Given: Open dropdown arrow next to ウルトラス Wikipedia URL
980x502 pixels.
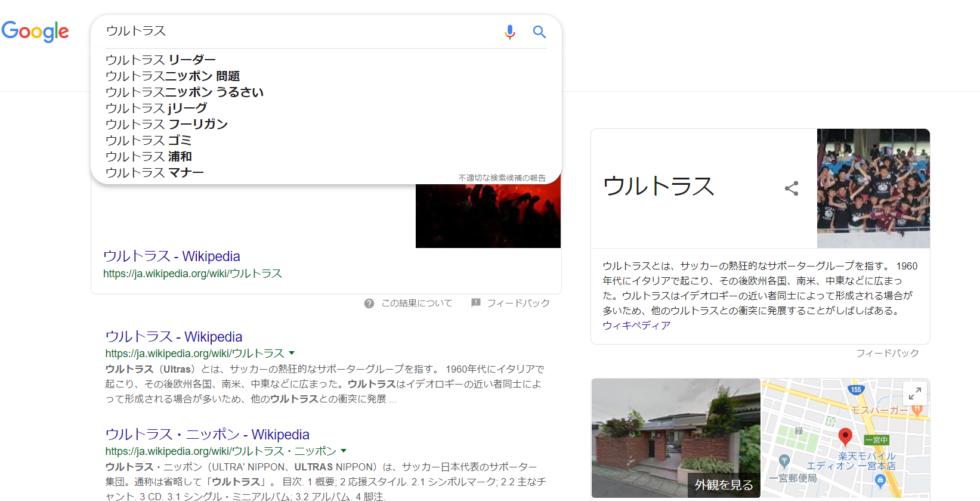Looking at the screenshot, I should click(x=292, y=353).
